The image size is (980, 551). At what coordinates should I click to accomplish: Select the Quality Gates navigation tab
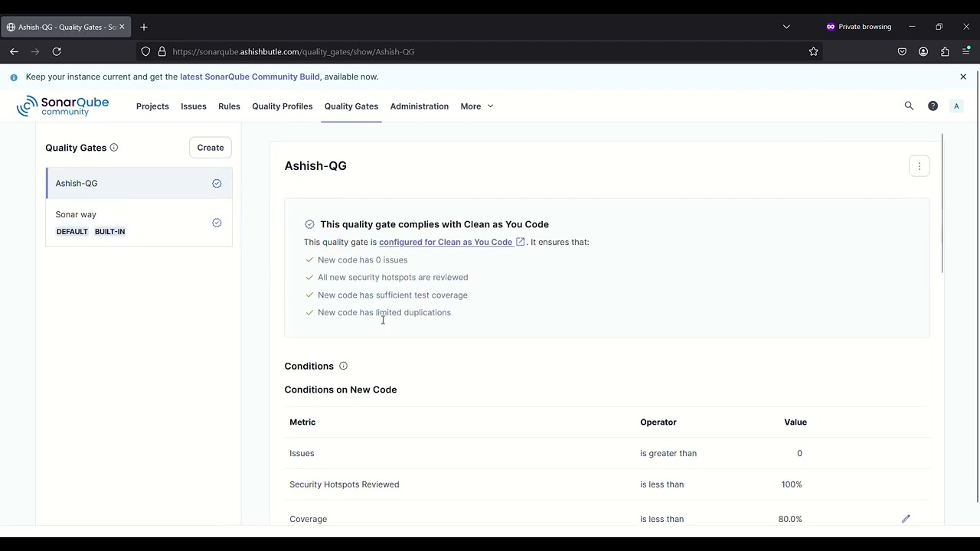(x=351, y=106)
